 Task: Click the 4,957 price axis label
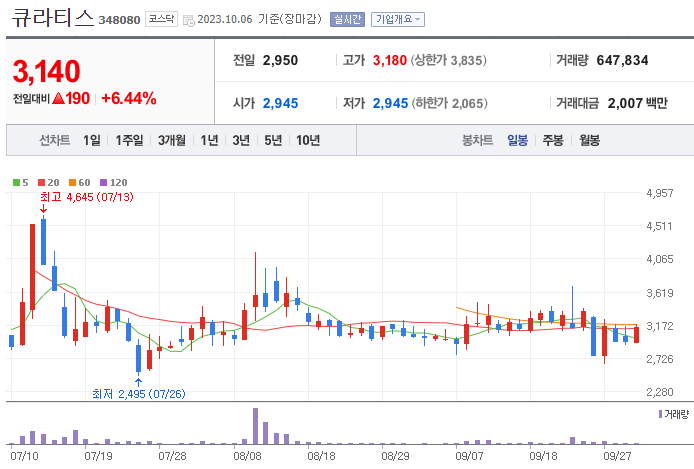click(x=659, y=193)
